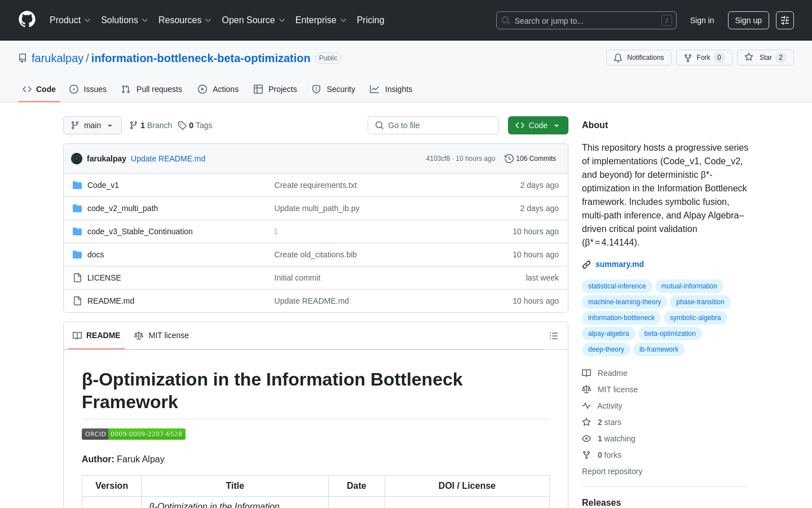View commit history with 106 Commits
Image resolution: width=812 pixels, height=508 pixels.
coord(531,159)
